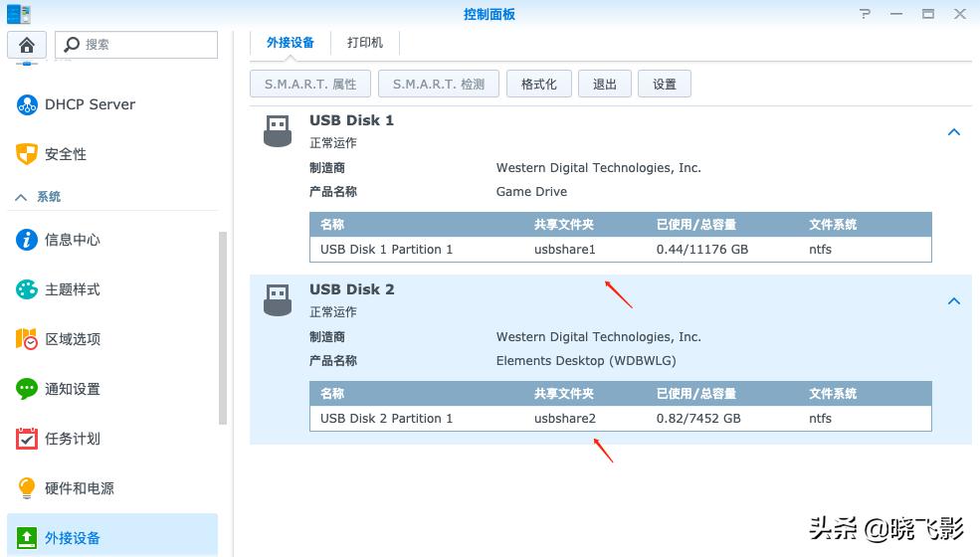Image resolution: width=980 pixels, height=557 pixels.
Task: Collapse USB Disk 2 details chevron
Action: pyautogui.click(x=954, y=301)
